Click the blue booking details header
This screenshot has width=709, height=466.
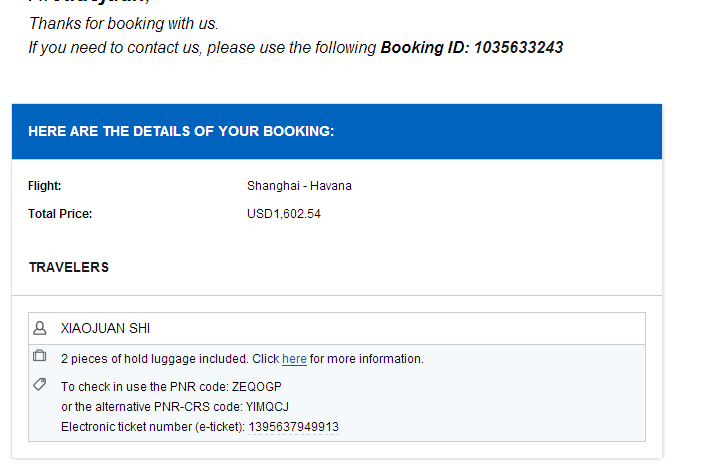click(x=337, y=132)
